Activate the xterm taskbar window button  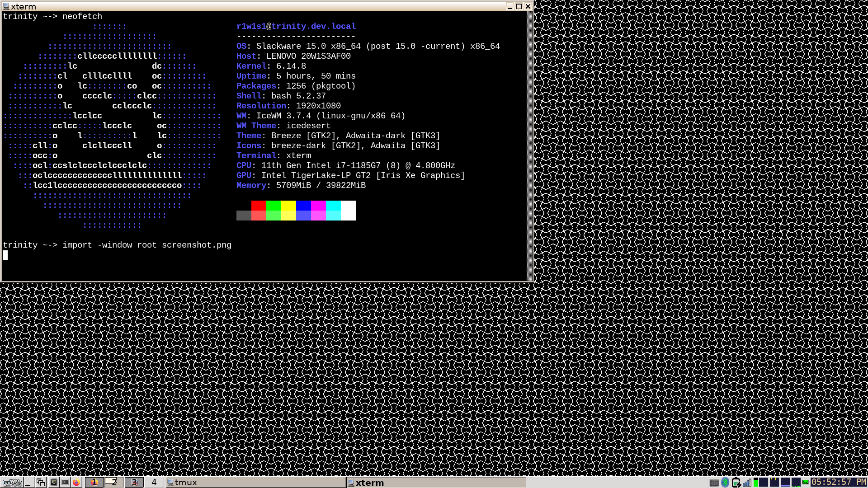[436, 483]
